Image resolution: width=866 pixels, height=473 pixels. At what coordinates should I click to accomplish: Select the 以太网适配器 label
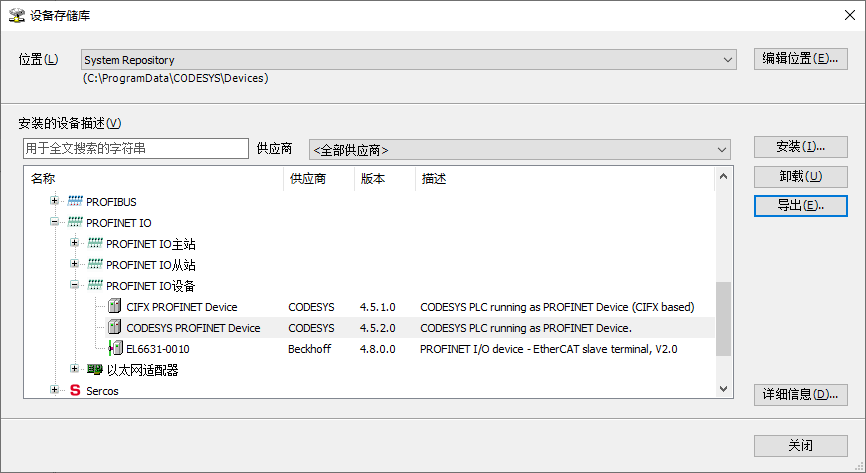142,370
